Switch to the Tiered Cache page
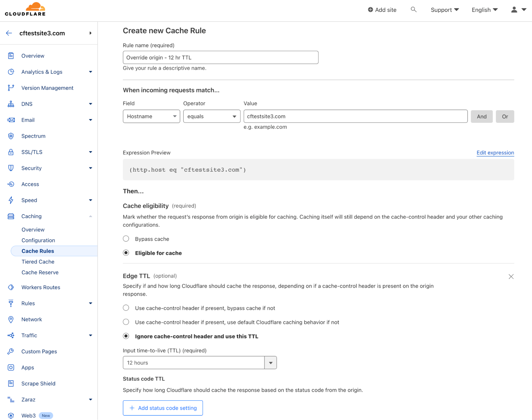 [38, 261]
